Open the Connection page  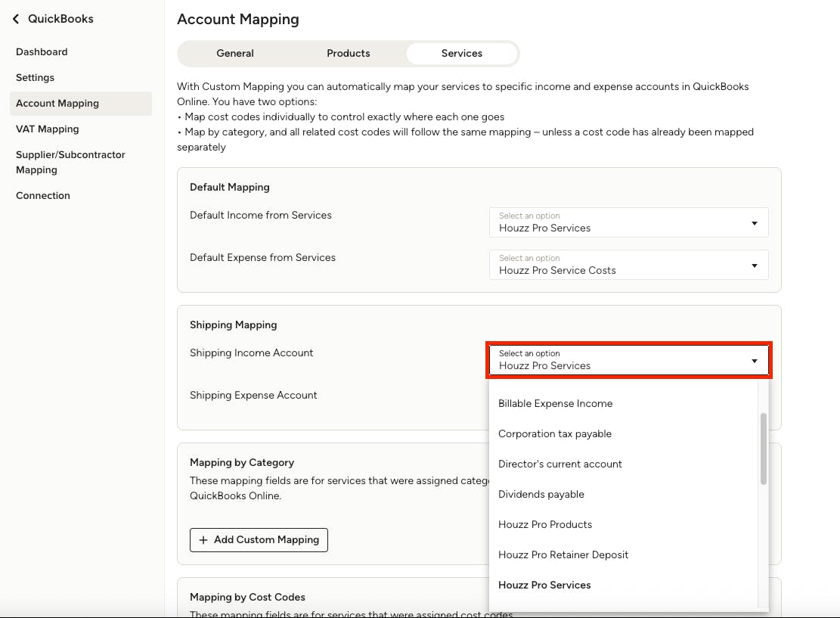coord(43,196)
